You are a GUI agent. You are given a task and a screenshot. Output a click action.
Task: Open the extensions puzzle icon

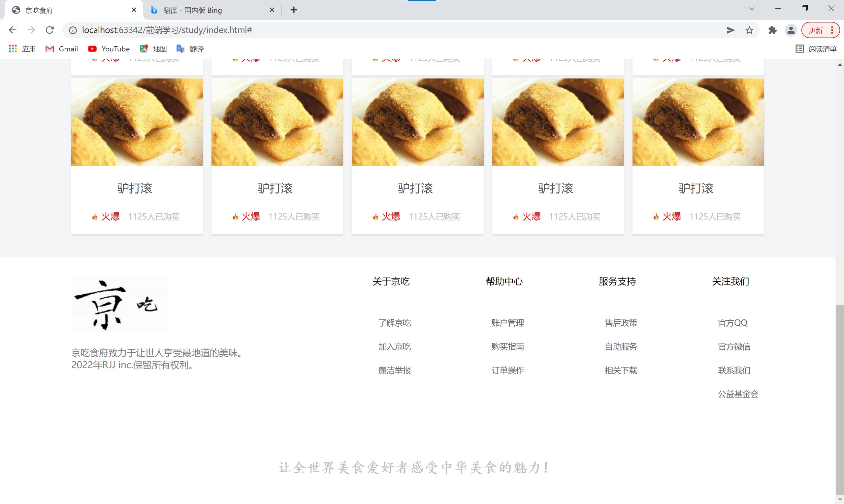(772, 30)
